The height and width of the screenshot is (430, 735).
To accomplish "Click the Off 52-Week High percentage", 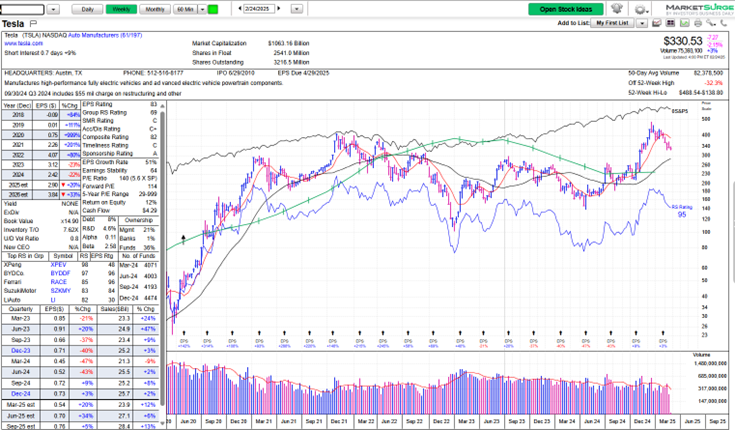I will coord(714,83).
